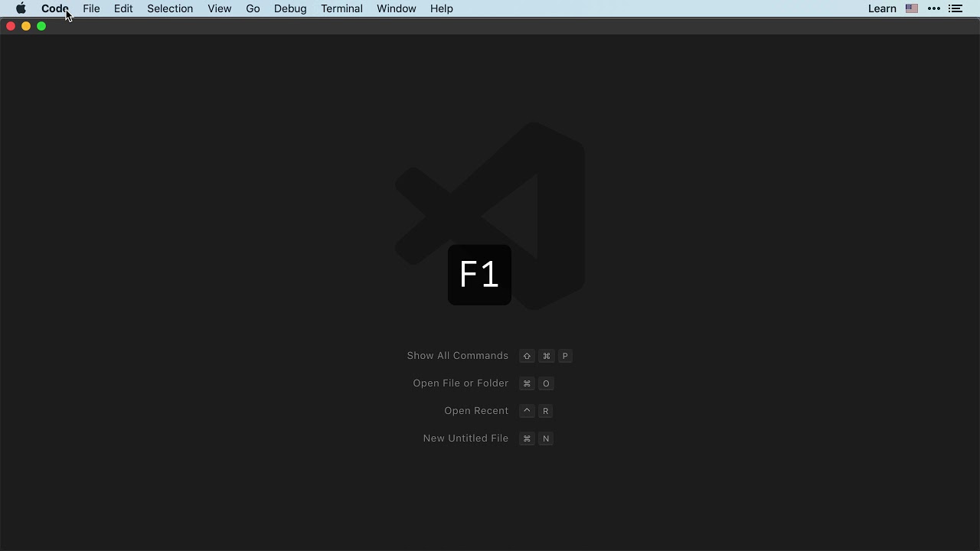Click the Show All Commands text

pos(458,356)
